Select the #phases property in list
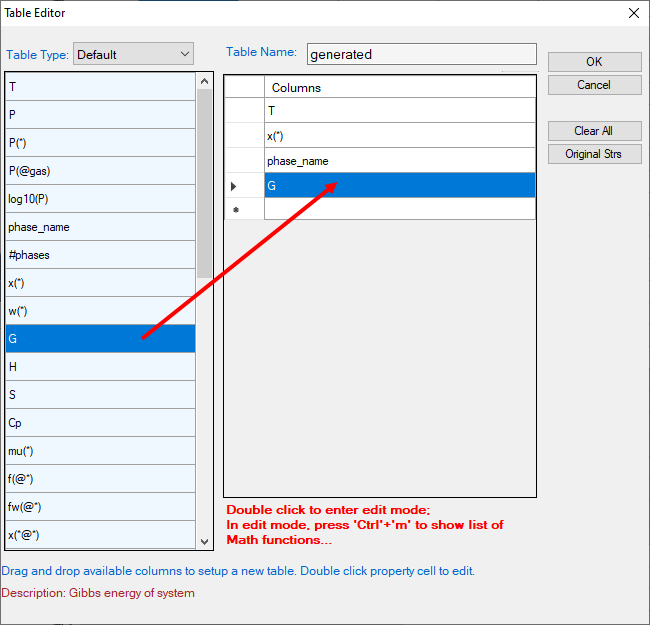The width and height of the screenshot is (650, 625). pyautogui.click(x=100, y=255)
